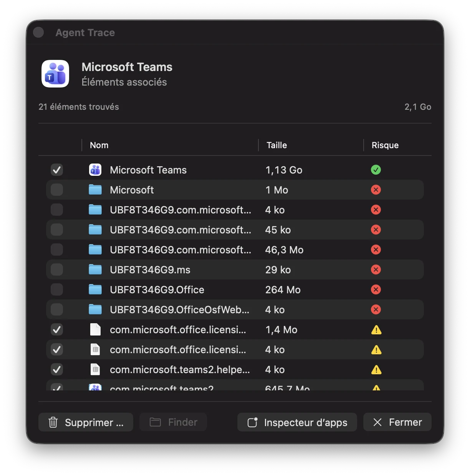Click the Éléments associés subtitle
Screen dimensions: 470x476
tap(124, 82)
